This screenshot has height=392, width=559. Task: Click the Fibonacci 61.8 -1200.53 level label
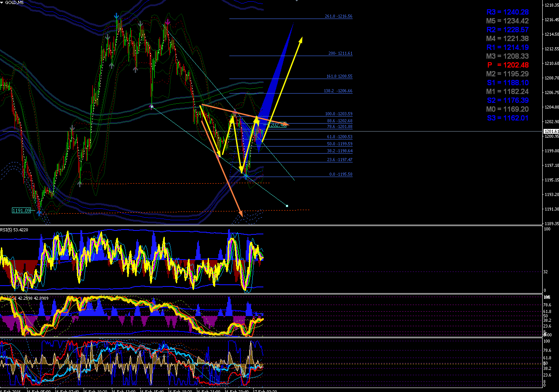[x=339, y=137]
